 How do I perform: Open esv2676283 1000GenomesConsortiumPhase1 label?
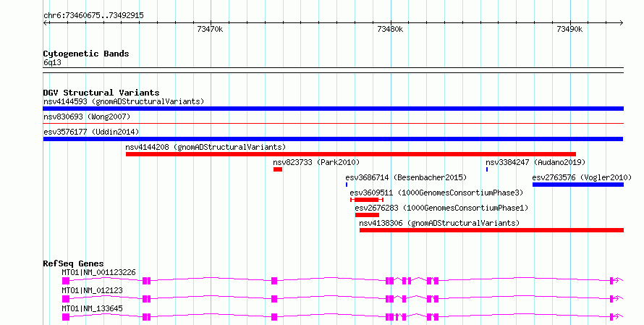[441, 208]
